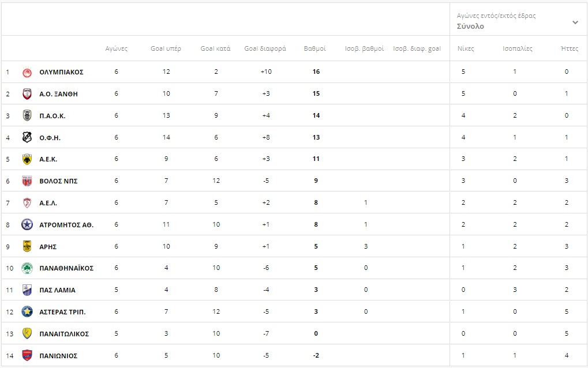This screenshot has height=368, width=588.
Task: Click Olympiacos points value 16
Action: pyautogui.click(x=316, y=72)
